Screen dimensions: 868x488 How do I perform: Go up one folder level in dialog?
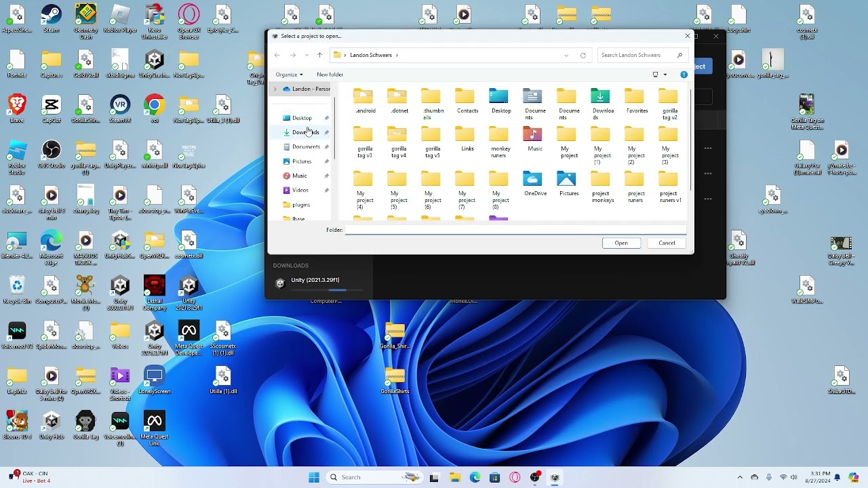320,56
